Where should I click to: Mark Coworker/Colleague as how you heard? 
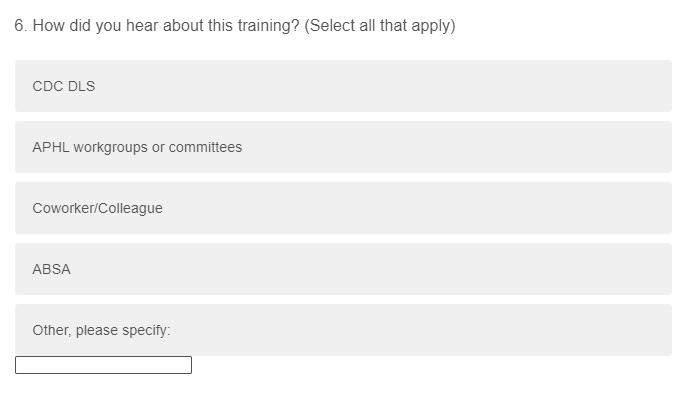point(343,208)
